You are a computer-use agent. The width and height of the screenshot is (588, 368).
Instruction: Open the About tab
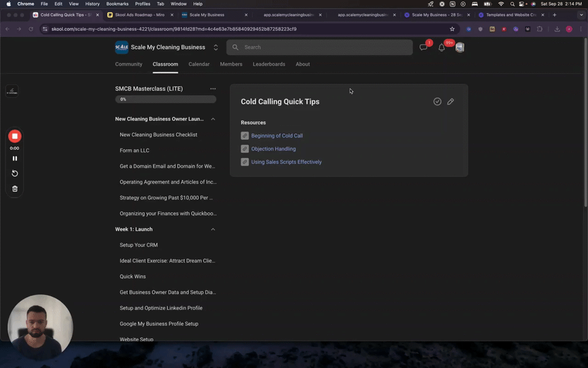(x=303, y=64)
